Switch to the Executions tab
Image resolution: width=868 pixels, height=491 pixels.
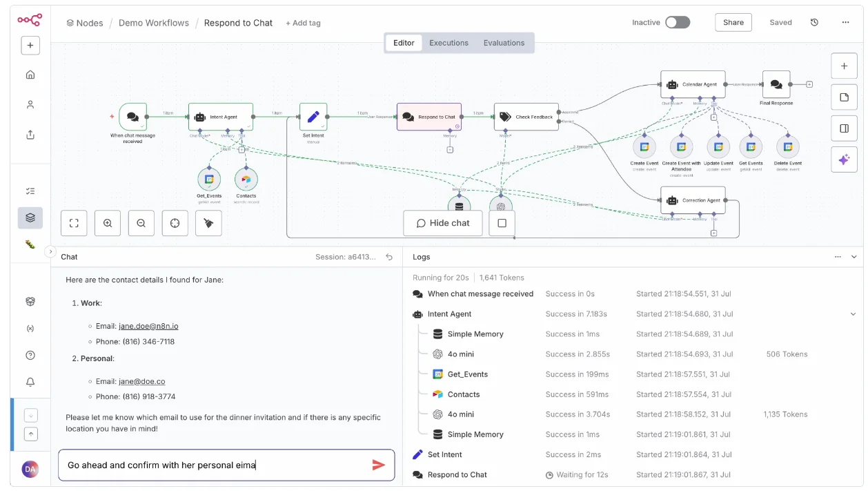click(x=448, y=43)
